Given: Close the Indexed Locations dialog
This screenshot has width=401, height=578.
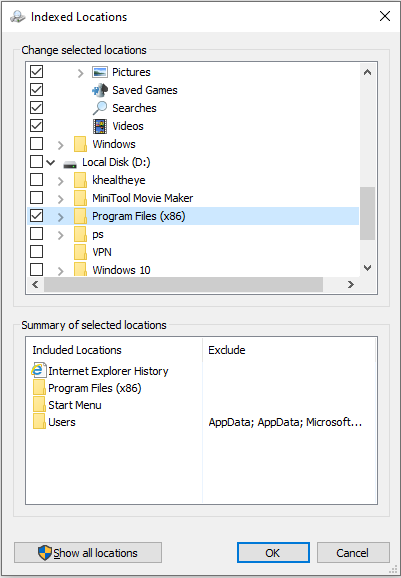Looking at the screenshot, I should [385, 16].
